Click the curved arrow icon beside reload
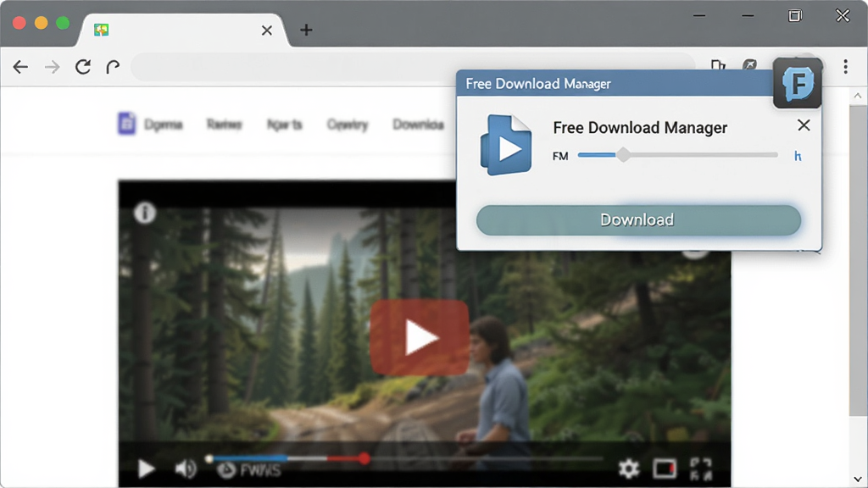 (113, 67)
